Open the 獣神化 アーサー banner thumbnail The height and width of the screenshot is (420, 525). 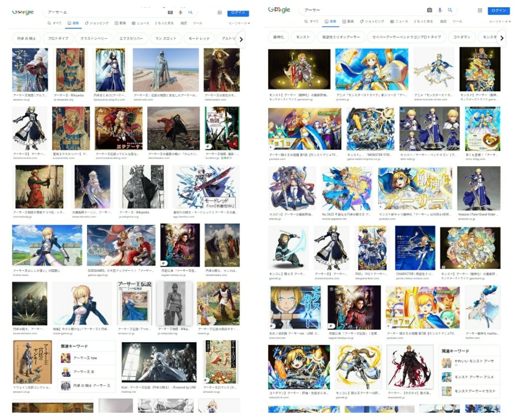pos(415,188)
